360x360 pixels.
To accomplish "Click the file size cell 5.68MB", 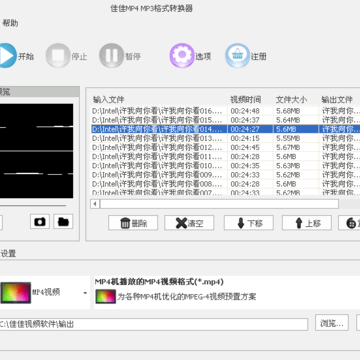I will pos(288,111).
